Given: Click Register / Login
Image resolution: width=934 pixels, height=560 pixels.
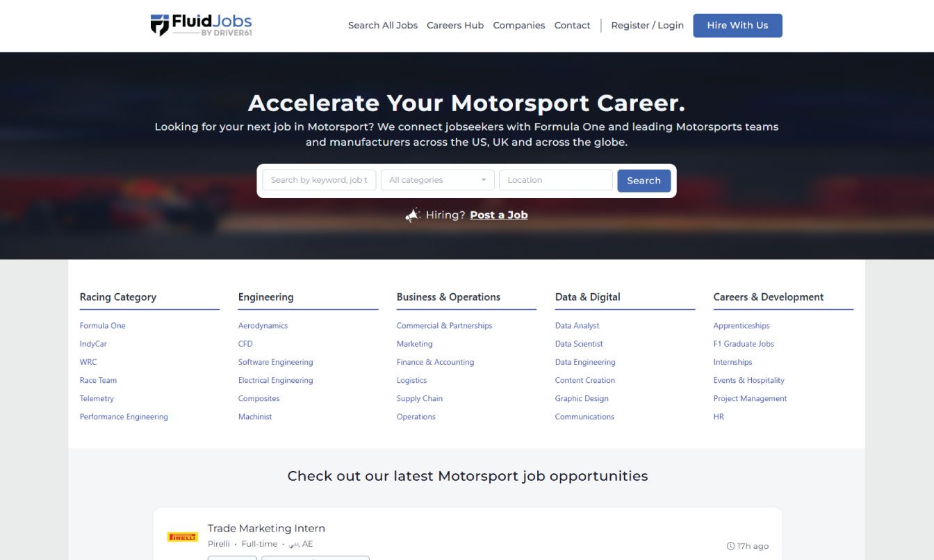Looking at the screenshot, I should point(647,25).
